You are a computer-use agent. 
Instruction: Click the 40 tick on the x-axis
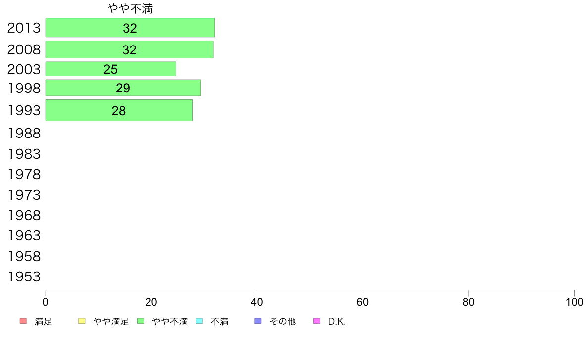click(257, 302)
